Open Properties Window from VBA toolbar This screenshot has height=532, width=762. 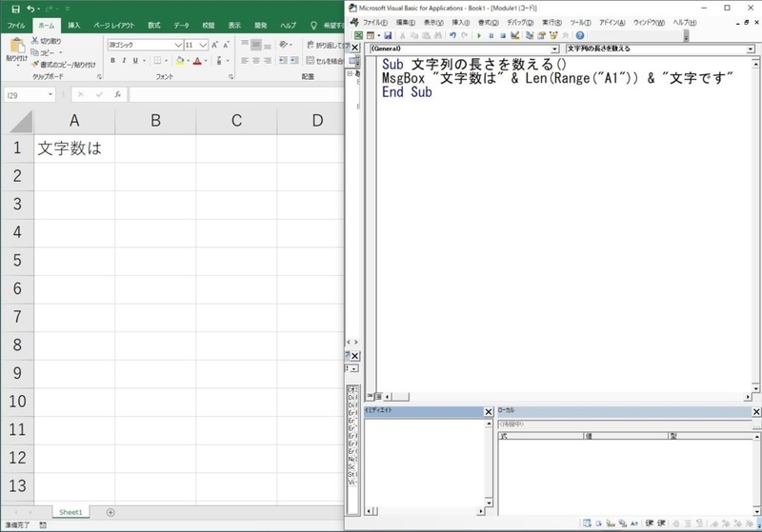(x=541, y=35)
